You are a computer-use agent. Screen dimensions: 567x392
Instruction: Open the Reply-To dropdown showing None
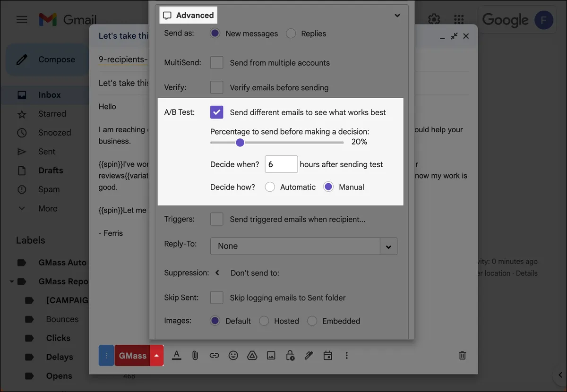303,246
